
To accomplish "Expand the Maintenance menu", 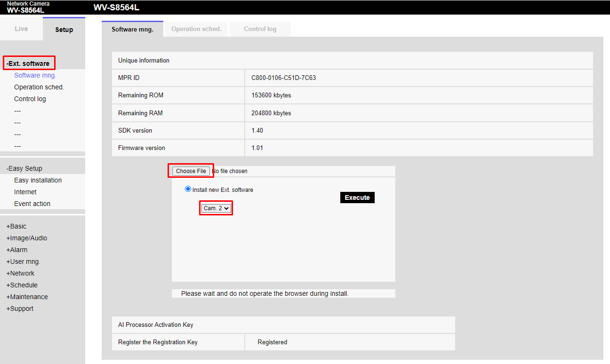I will click(x=27, y=297).
